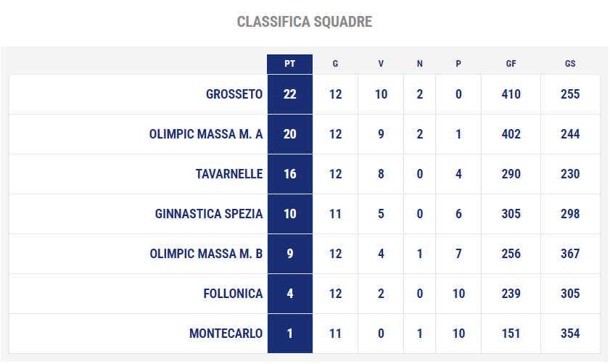Open the OLIMPIC MASSA M. A team
The width and height of the screenshot is (610, 364).
click(206, 134)
